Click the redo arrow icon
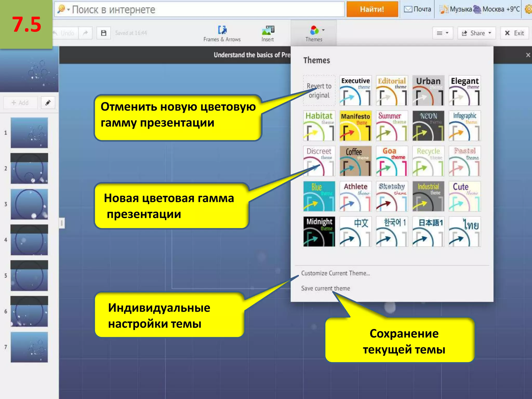Screen dimensions: 532x399 coord(85,33)
